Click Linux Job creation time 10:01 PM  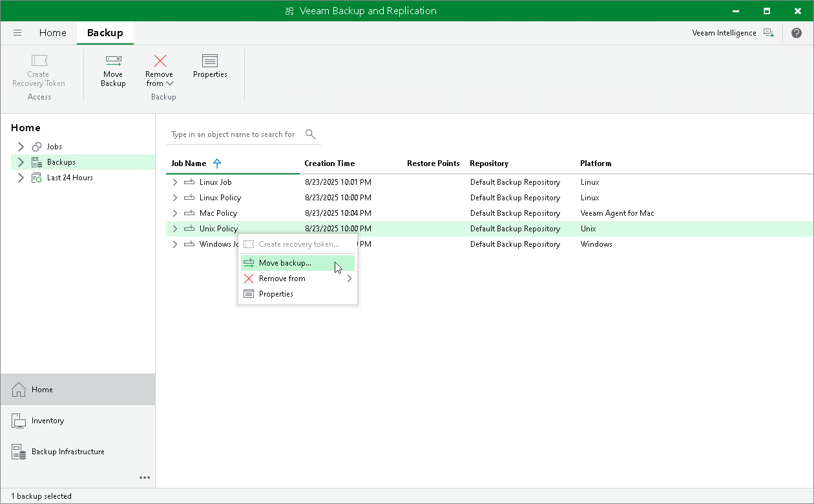(338, 182)
